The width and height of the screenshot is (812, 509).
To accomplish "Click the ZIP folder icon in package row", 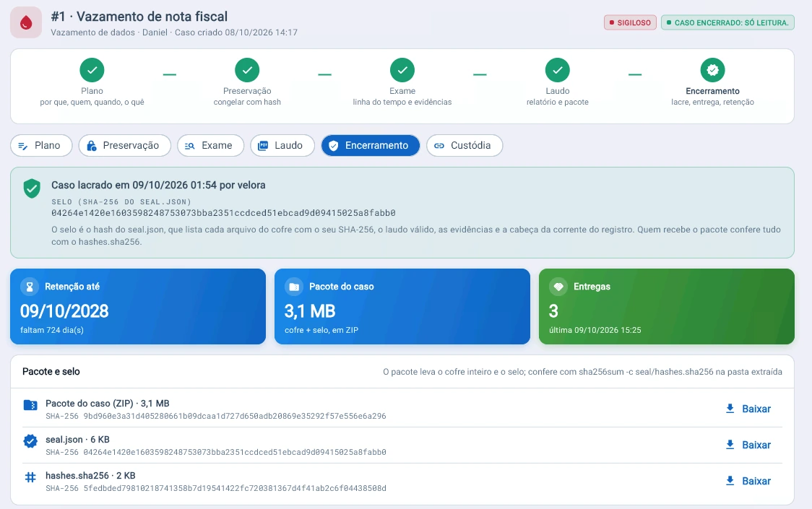I will pos(30,405).
